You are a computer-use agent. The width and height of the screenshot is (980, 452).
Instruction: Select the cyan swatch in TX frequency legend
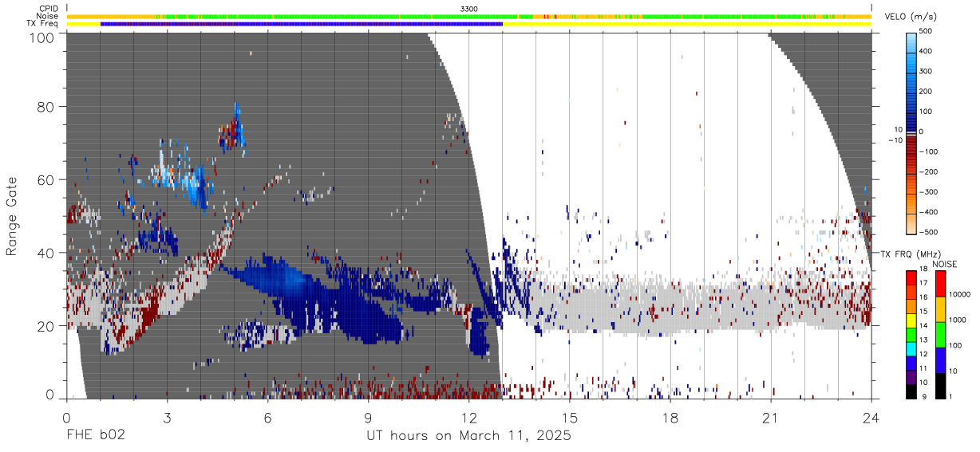click(x=911, y=348)
